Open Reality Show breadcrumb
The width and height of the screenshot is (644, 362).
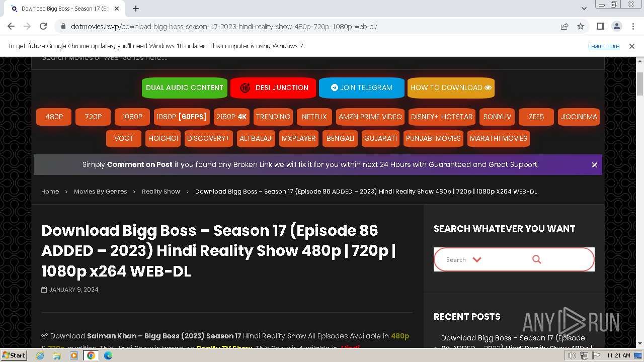161,192
